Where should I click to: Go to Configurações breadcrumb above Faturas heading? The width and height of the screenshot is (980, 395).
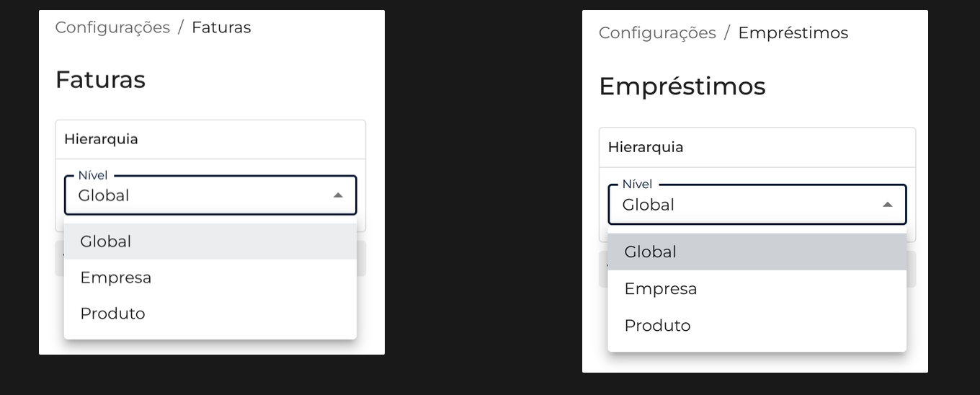point(112,27)
